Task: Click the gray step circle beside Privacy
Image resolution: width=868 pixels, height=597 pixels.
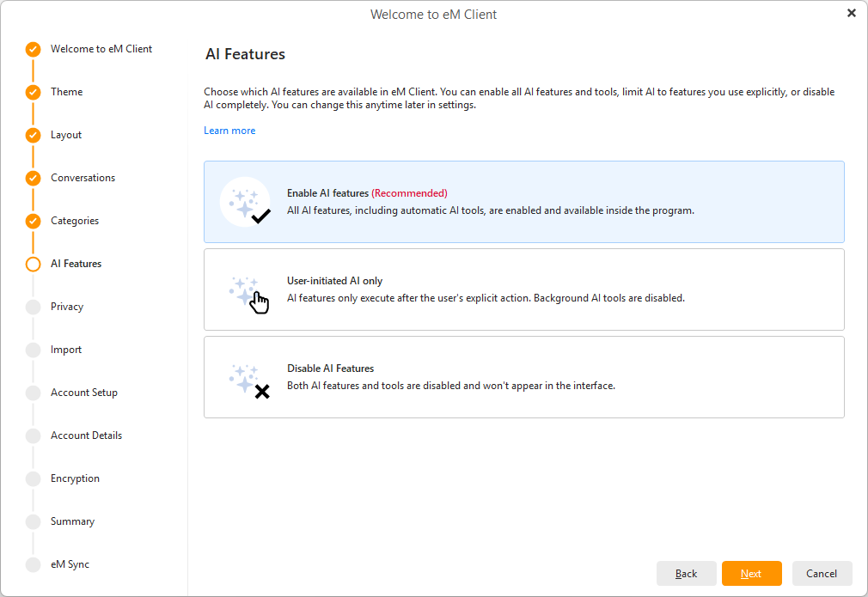Action: tap(34, 307)
